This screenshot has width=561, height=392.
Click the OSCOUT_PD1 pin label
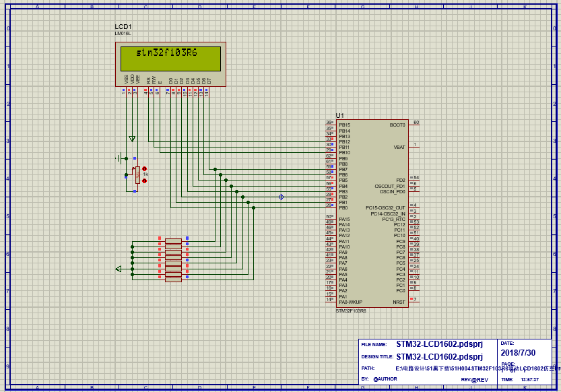(390, 187)
